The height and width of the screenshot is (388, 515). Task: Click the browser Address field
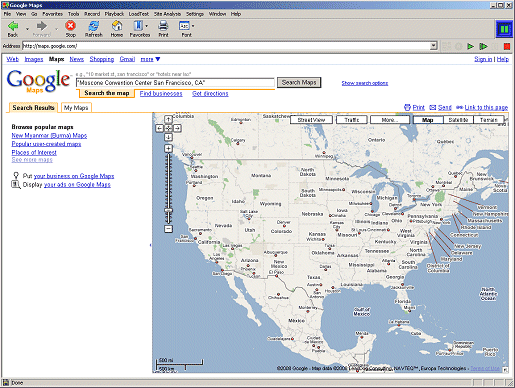(226, 46)
